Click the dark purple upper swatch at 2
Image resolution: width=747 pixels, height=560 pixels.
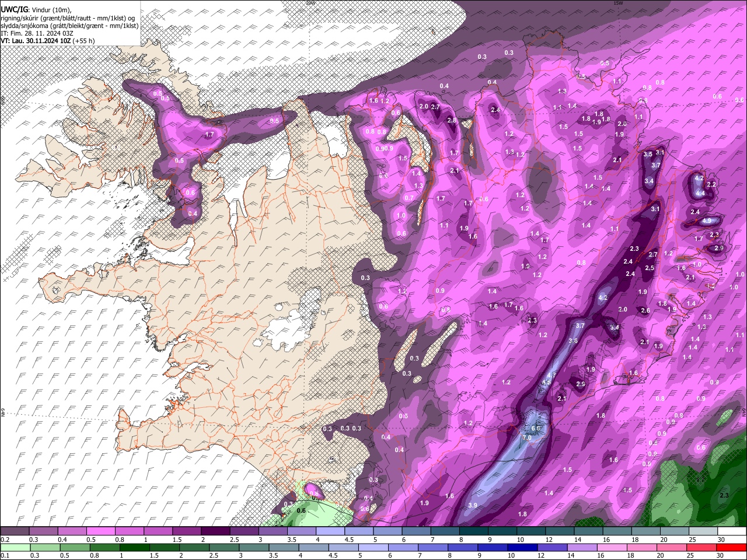click(216, 531)
